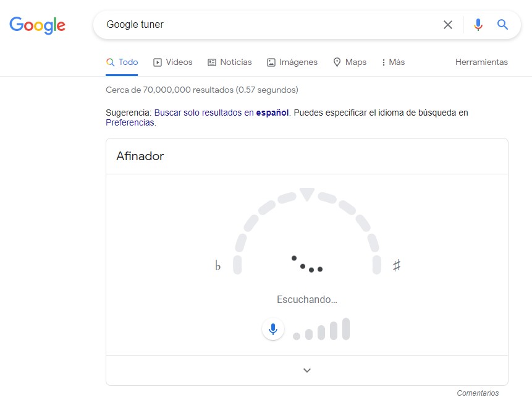Open the Herramientas options
The height and width of the screenshot is (405, 532).
pos(481,62)
